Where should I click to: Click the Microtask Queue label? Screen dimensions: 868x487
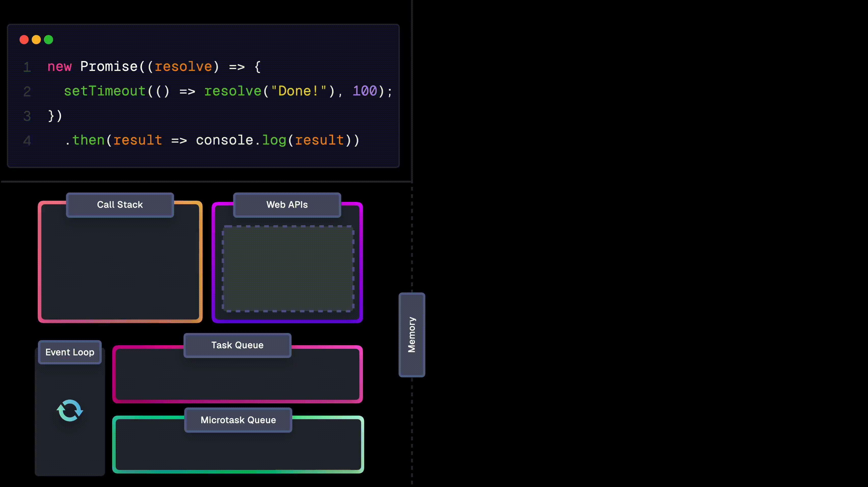238,420
